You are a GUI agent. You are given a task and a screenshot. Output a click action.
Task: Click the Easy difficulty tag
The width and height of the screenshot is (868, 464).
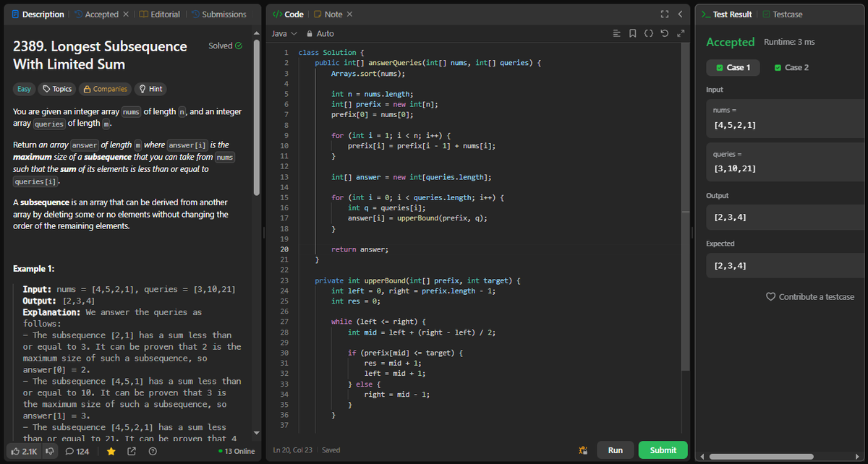point(24,89)
